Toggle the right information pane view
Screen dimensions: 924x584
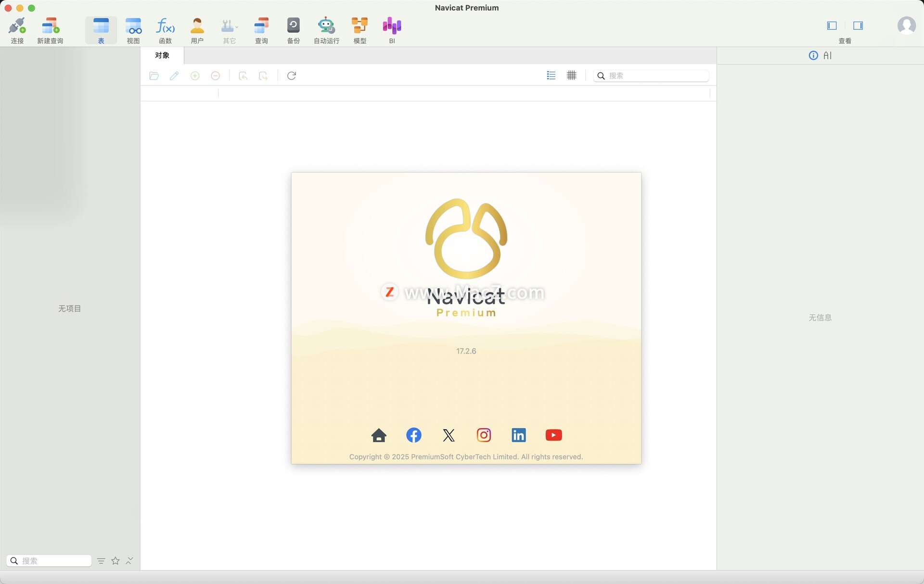858,25
